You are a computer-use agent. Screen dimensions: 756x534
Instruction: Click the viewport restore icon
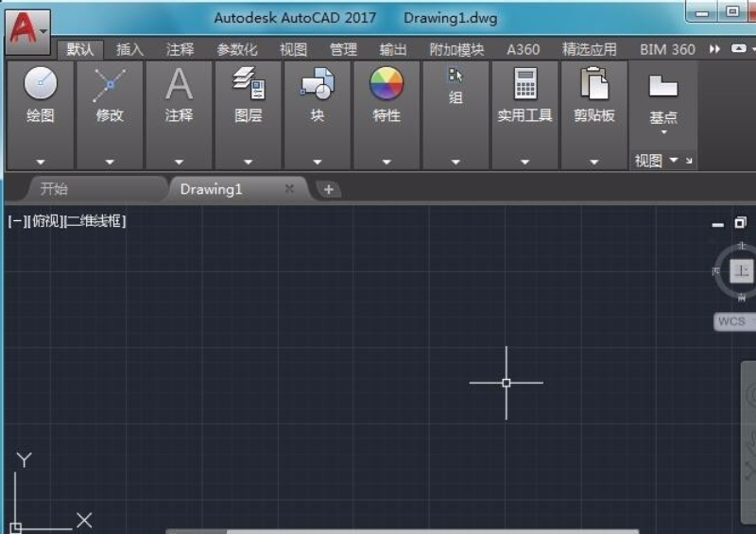point(740,222)
